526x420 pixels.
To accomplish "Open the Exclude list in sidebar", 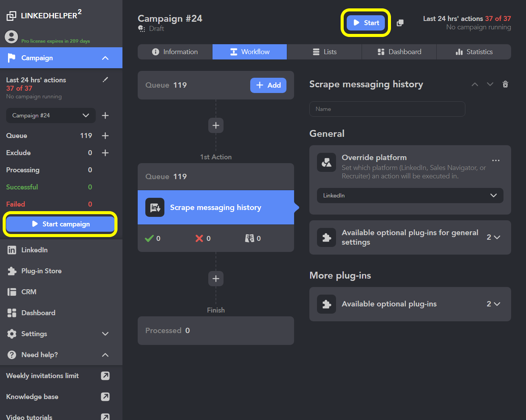I will [x=49, y=153].
